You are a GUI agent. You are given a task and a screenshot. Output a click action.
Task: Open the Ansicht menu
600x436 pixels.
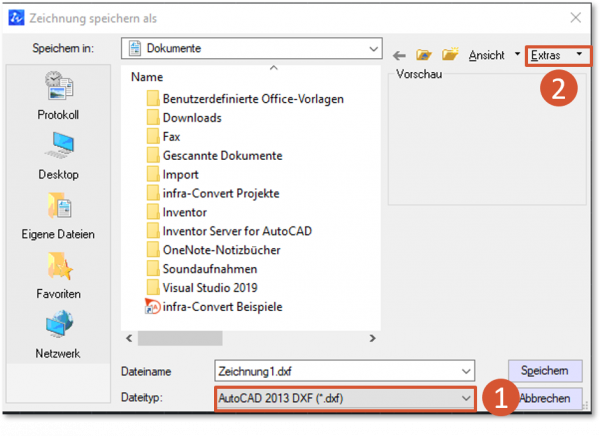(487, 56)
